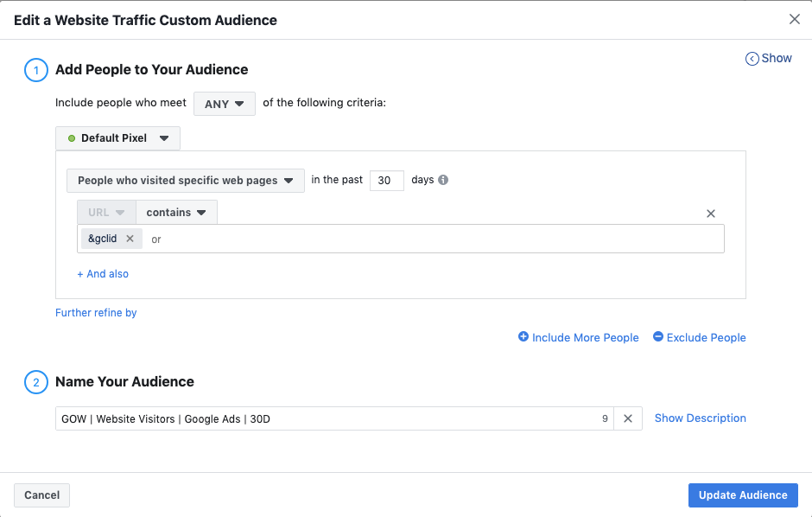
Task: Open the contains condition dropdown
Action: click(x=176, y=212)
